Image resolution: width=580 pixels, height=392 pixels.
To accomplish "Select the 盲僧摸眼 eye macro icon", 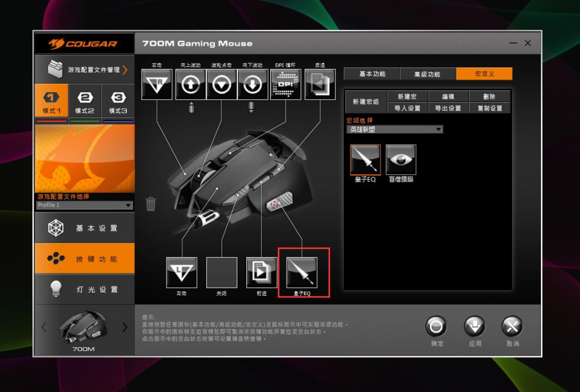I will (401, 160).
